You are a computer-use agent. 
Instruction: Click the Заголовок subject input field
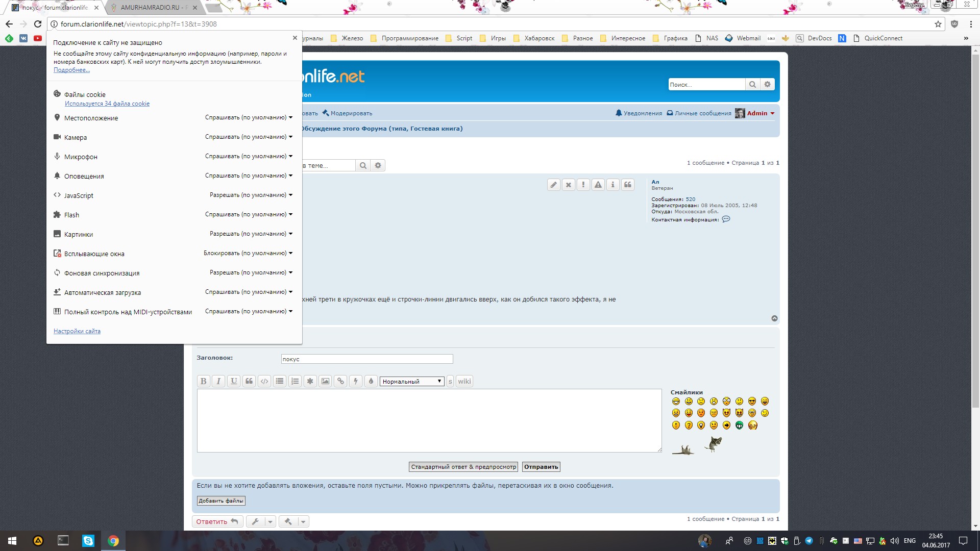[x=366, y=359]
